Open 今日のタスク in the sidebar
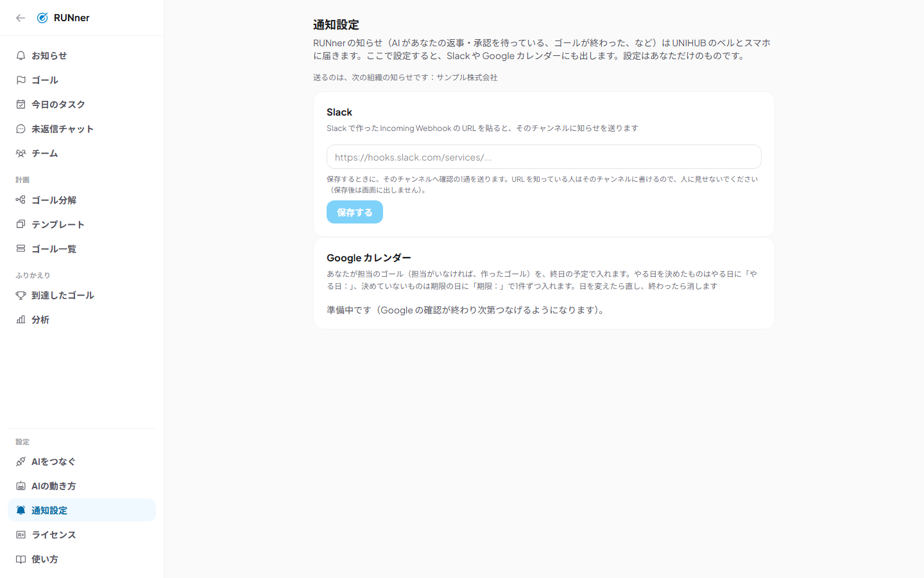Image resolution: width=924 pixels, height=578 pixels. coord(81,105)
